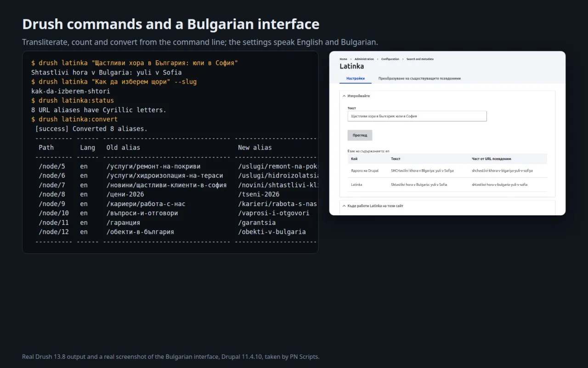The height and width of the screenshot is (368, 588).
Task: Open the Bulgarian interface screenshot thumbnail
Action: 447,133
